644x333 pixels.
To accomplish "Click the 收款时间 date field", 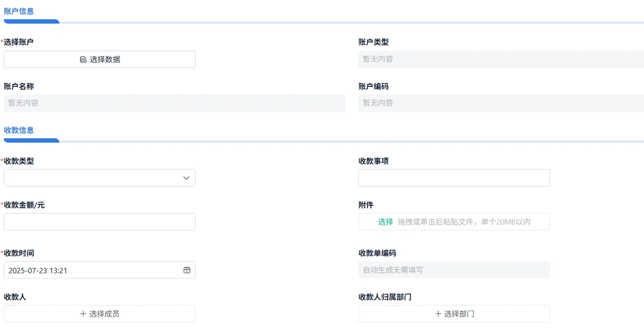I will click(92, 270).
